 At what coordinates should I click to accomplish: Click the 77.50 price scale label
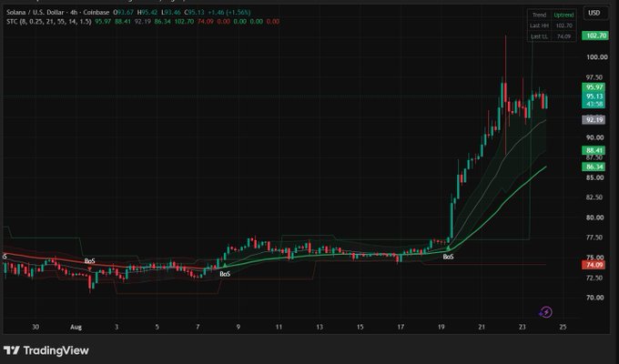(595, 238)
